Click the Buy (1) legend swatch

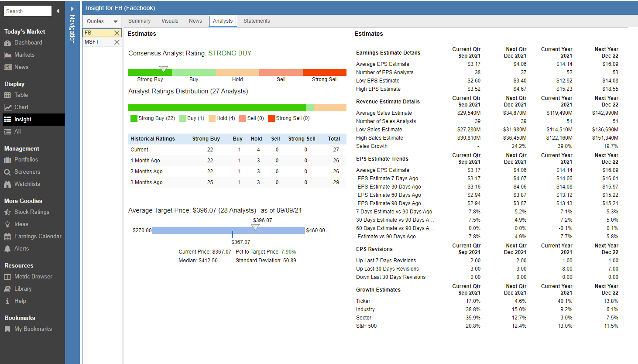[183, 118]
